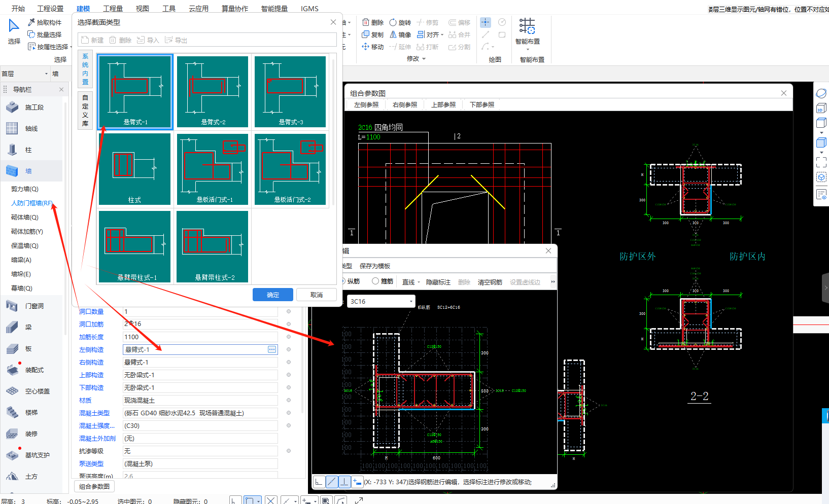
Task: Click the 拾取构件 picker tool
Action: click(x=45, y=22)
